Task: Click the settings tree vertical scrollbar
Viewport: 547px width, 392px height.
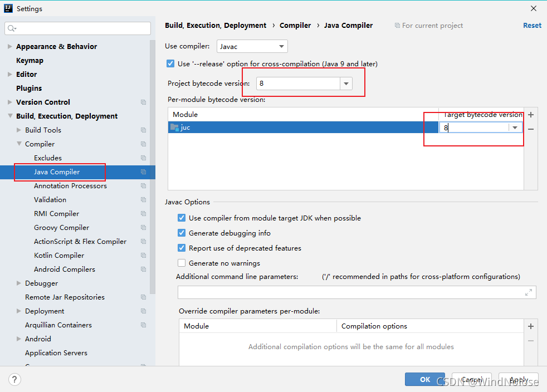Action: (153, 167)
